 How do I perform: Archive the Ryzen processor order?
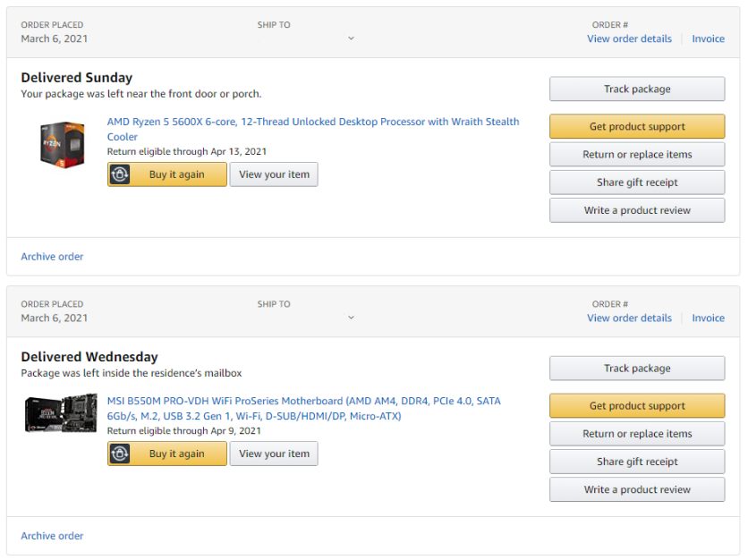(x=52, y=257)
